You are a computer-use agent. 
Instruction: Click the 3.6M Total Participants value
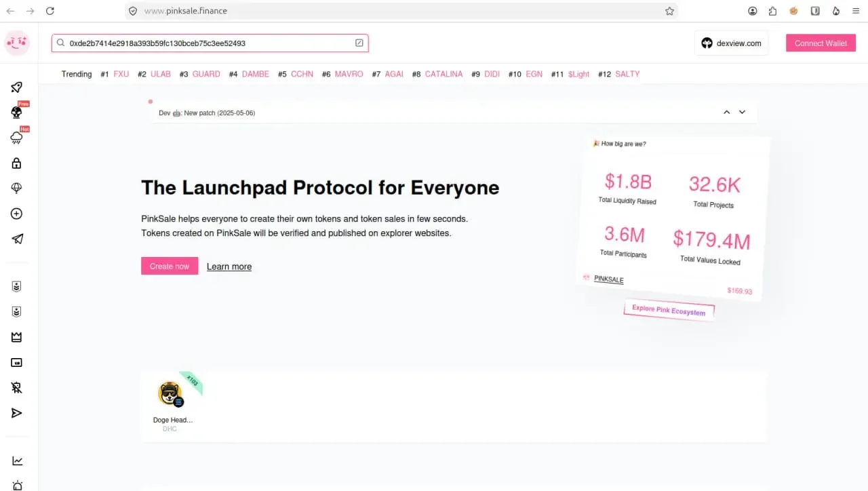click(625, 235)
